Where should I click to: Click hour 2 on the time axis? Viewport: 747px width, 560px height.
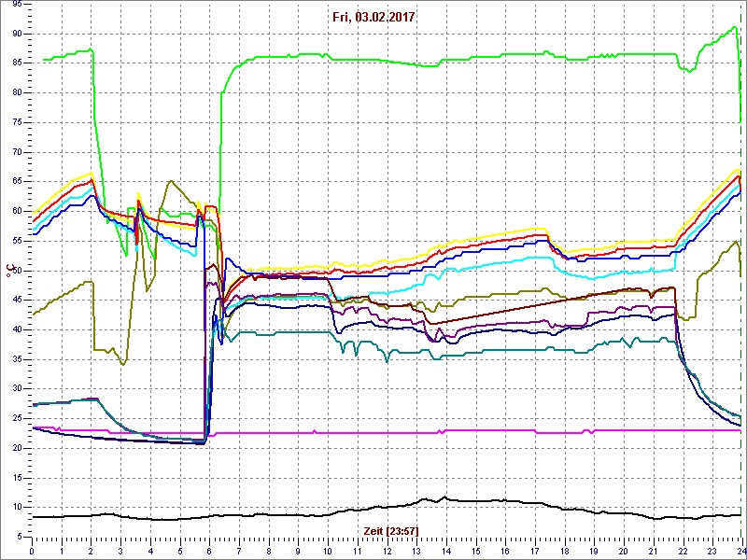click(91, 550)
